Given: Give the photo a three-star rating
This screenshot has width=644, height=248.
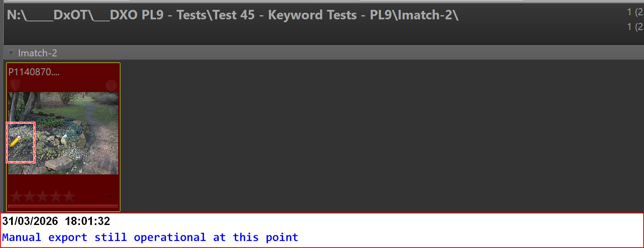Looking at the screenshot, I should (43, 197).
